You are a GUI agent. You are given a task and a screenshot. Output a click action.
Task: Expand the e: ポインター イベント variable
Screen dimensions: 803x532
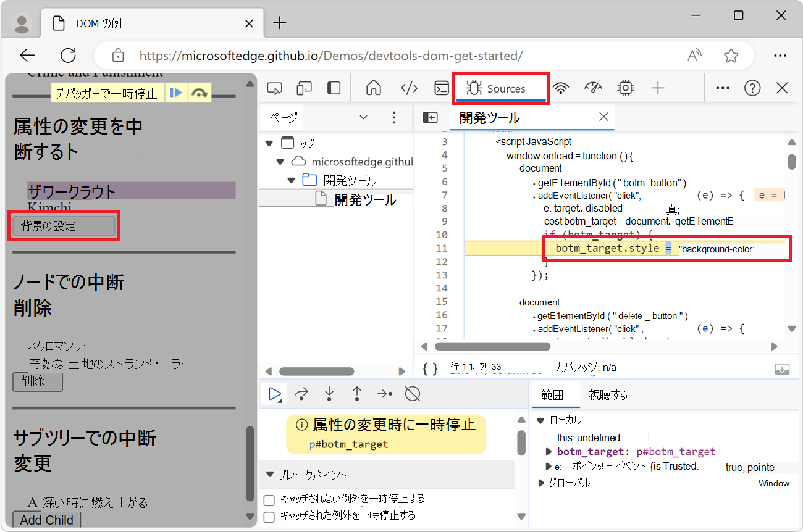(548, 467)
